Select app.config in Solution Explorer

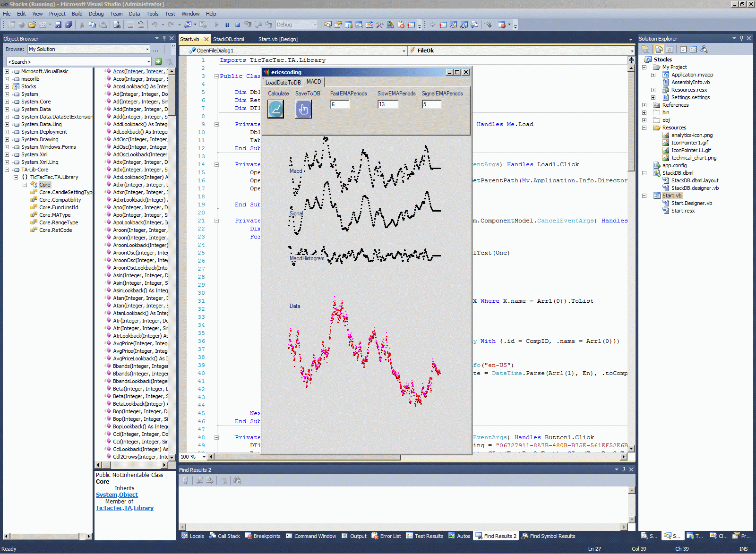pyautogui.click(x=674, y=165)
